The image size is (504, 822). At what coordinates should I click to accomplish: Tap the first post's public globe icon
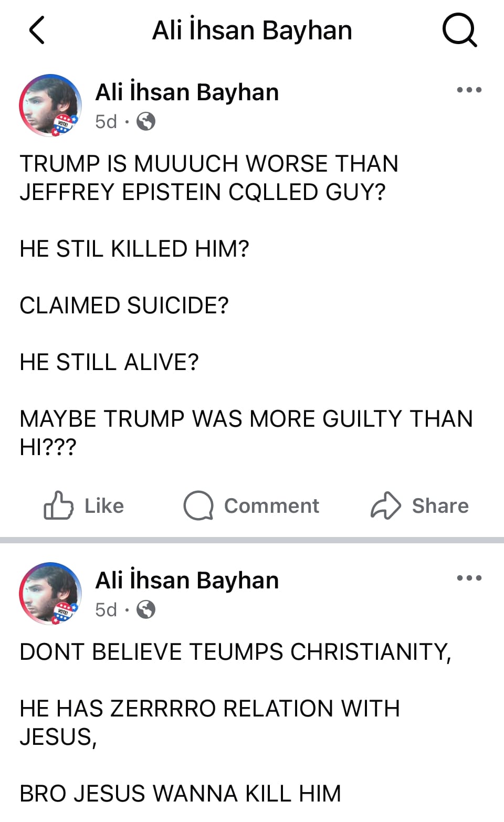146,122
